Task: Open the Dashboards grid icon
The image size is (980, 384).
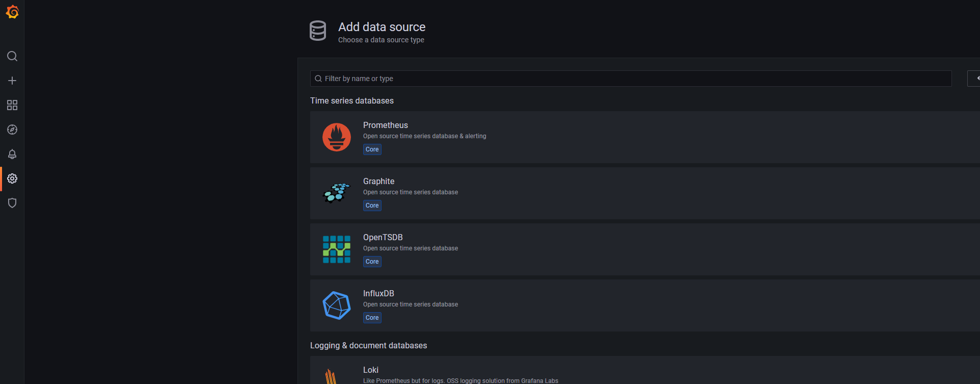Action: coord(12,105)
